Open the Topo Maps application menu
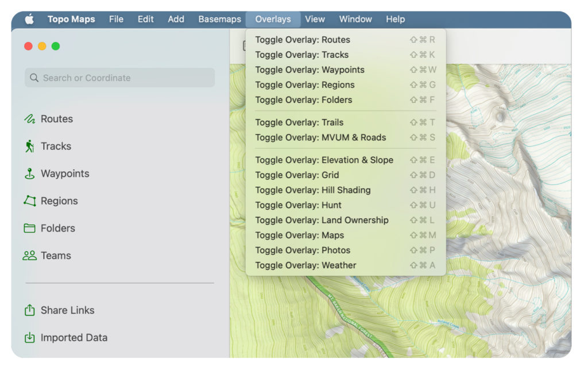This screenshot has height=370, width=588. 71,19
